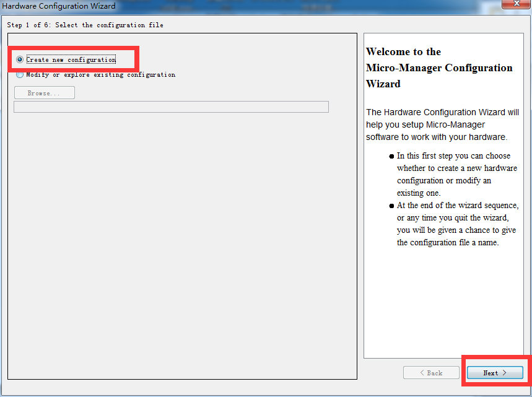This screenshot has width=532, height=397.
Task: Focus the configuration file path field
Action: (171, 107)
